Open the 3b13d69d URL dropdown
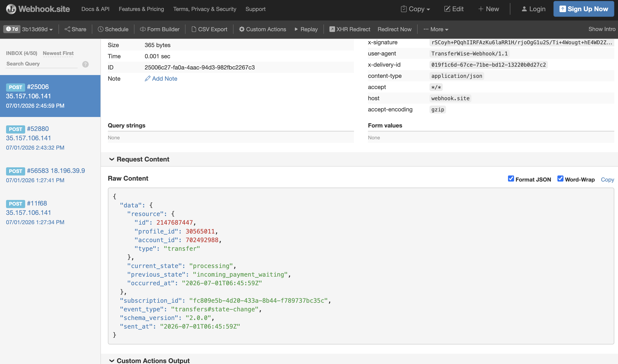The height and width of the screenshot is (364, 618). click(x=37, y=29)
